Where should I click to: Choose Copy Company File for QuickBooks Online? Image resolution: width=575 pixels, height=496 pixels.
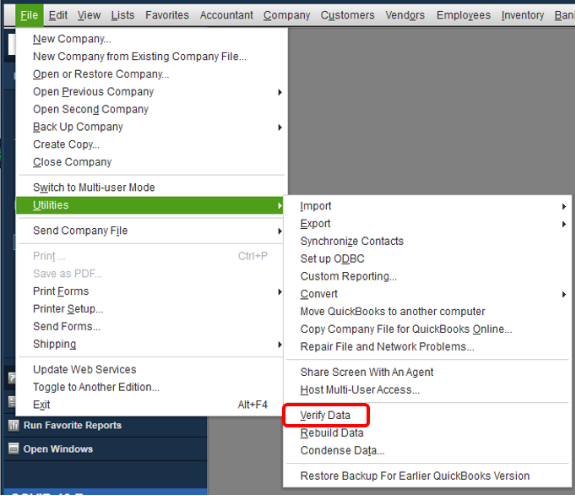(x=406, y=329)
